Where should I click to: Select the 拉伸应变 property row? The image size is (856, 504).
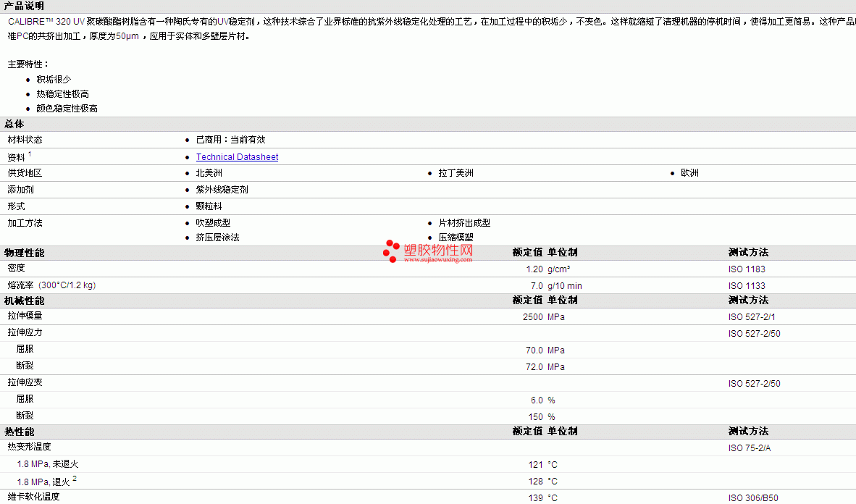[x=428, y=383]
